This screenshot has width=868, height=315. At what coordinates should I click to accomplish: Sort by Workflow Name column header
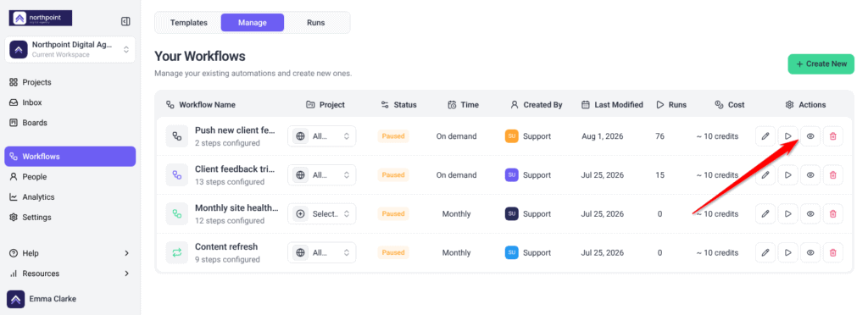201,104
